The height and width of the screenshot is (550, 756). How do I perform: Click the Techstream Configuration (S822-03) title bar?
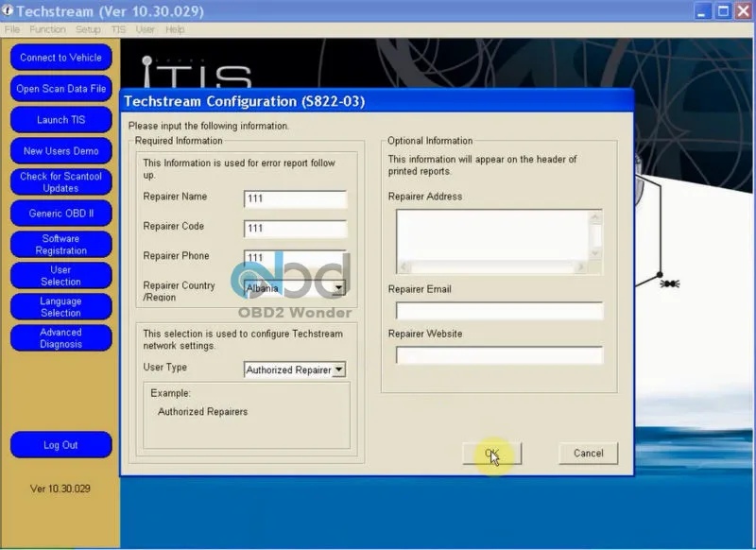(x=377, y=101)
